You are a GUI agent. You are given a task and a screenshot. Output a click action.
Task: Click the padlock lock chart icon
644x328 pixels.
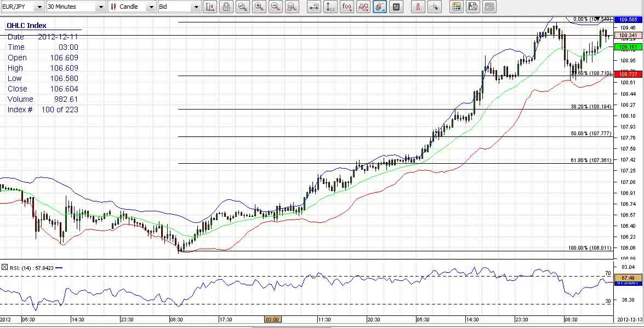click(226, 7)
